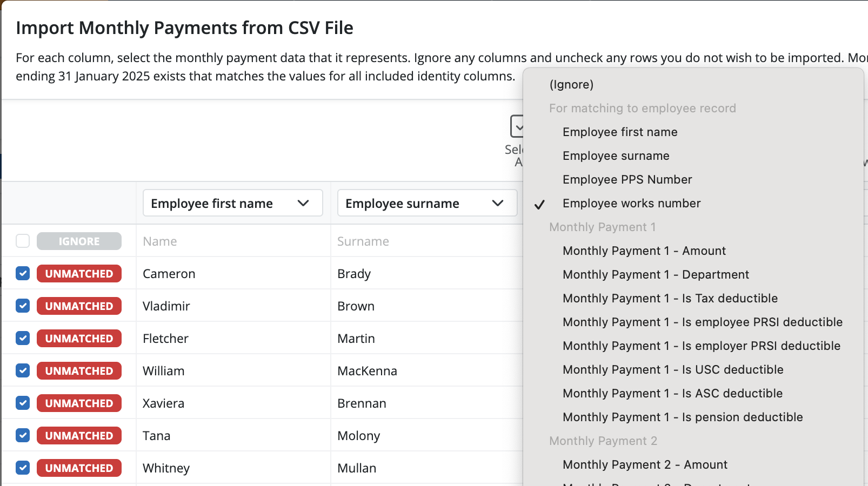Uncheck the row for Cameron Brady

pos(22,273)
